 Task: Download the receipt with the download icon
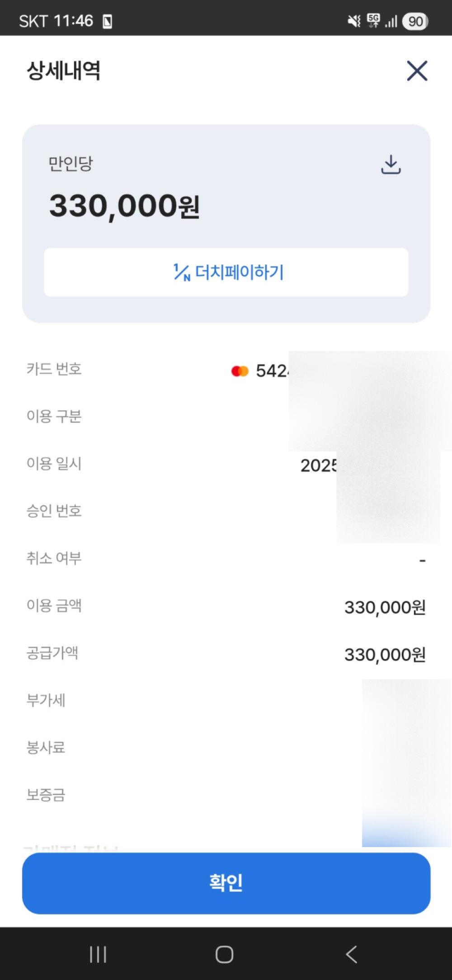[391, 165]
